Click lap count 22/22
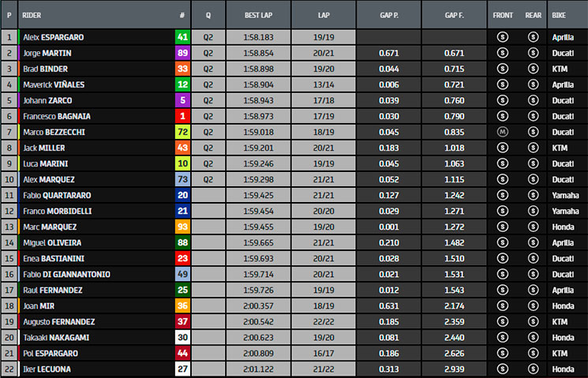 click(324, 322)
